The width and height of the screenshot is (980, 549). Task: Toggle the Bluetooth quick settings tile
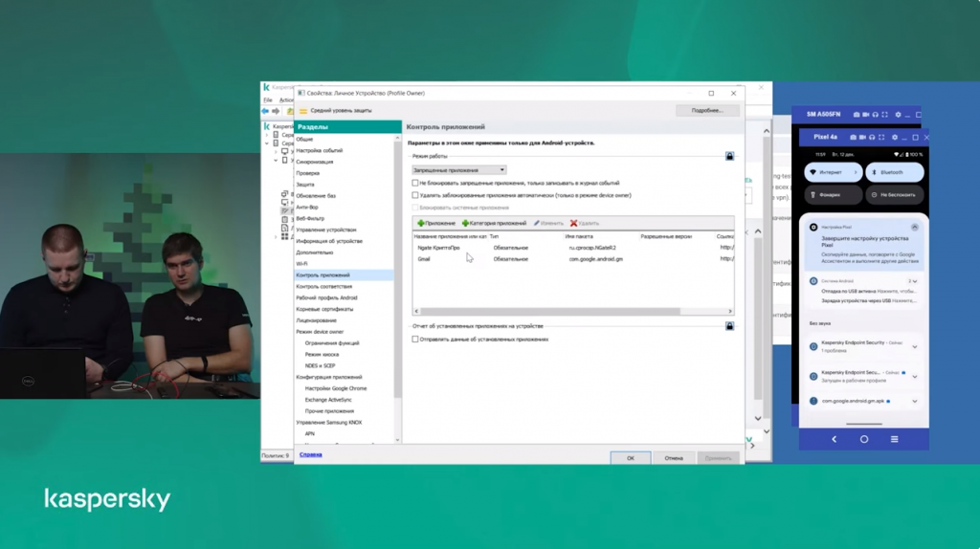(x=895, y=172)
